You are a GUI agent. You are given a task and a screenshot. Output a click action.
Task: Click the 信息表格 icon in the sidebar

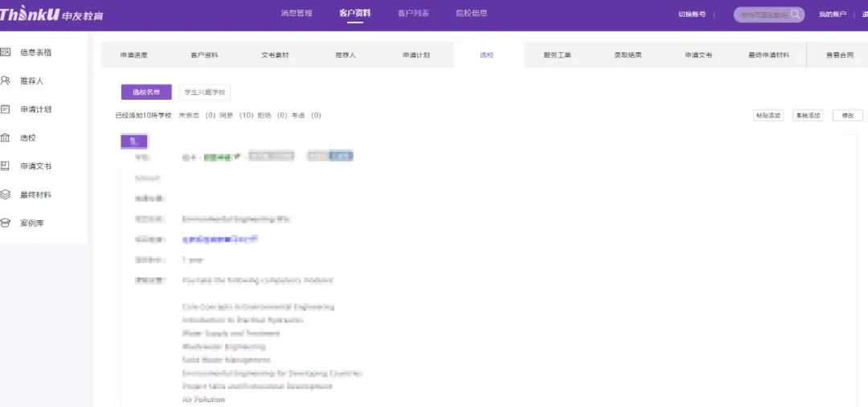tap(6, 52)
